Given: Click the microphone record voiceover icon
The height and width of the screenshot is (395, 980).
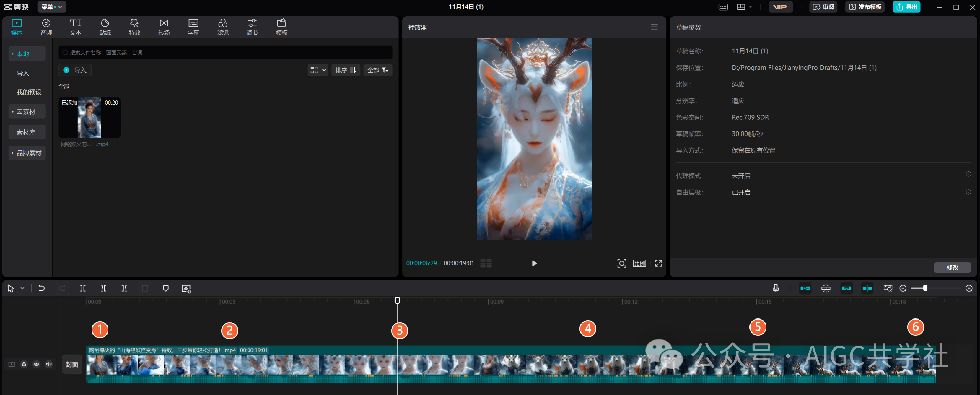Looking at the screenshot, I should [775, 288].
